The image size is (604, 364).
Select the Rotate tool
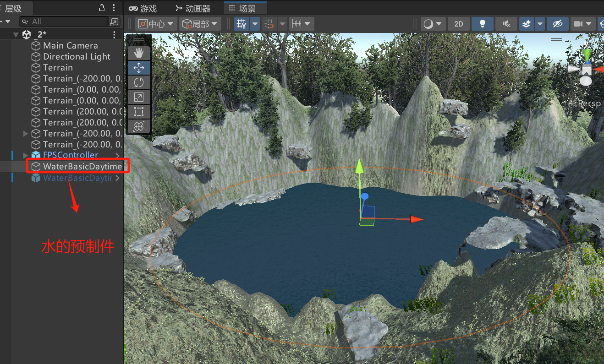pyautogui.click(x=139, y=82)
